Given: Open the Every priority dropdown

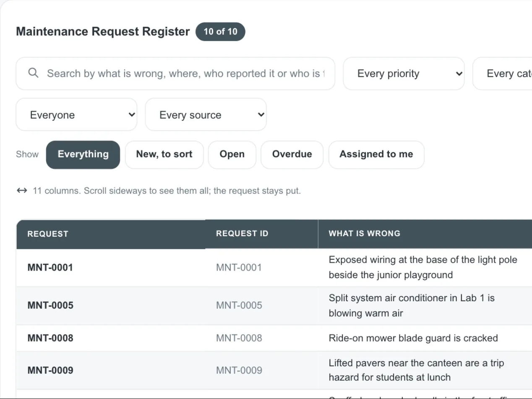Looking at the screenshot, I should coord(404,73).
